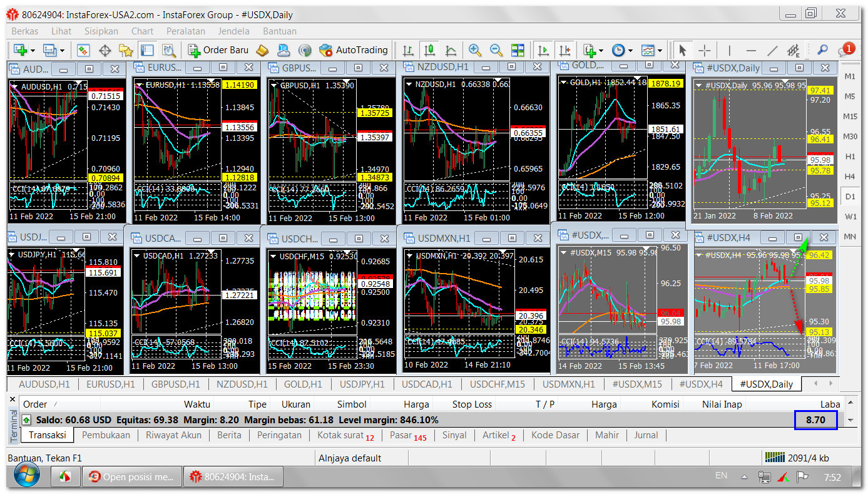This screenshot has height=494, width=868.
Task: Click terminal scrollbar down arrow
Action: coord(850,420)
